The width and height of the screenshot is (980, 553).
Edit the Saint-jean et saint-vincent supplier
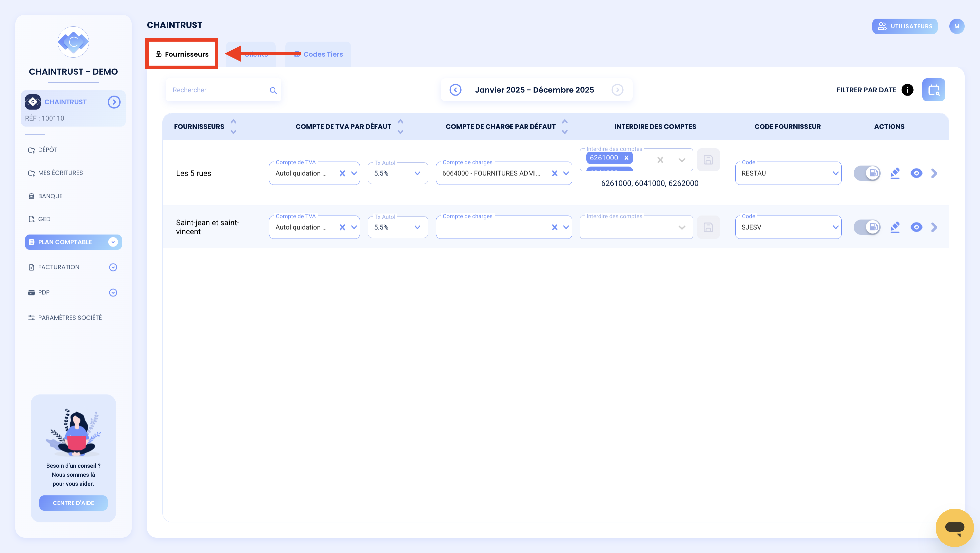coord(895,227)
